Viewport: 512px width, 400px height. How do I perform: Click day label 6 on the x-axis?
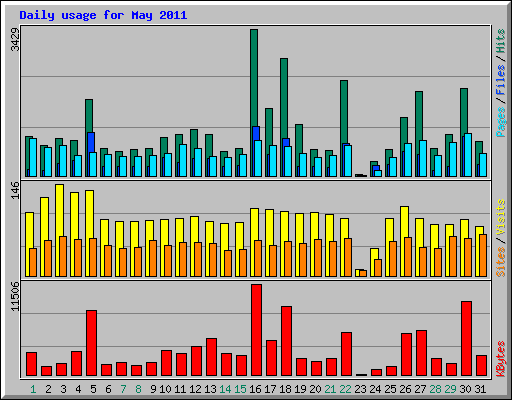tap(108, 389)
